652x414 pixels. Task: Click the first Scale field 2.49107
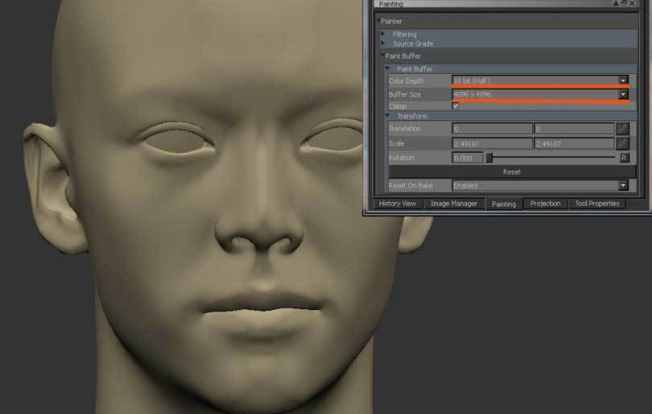(492, 143)
